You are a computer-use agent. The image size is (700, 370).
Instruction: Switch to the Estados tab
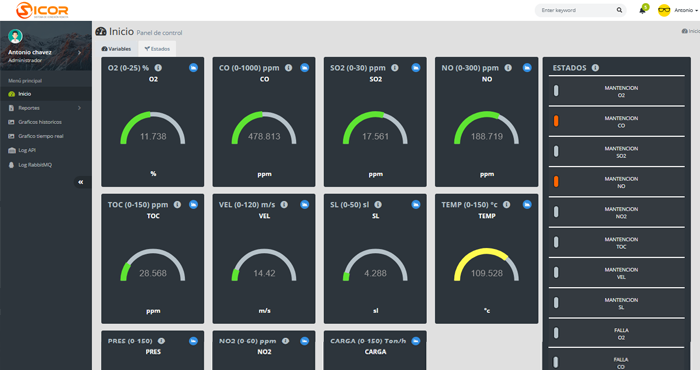(157, 49)
